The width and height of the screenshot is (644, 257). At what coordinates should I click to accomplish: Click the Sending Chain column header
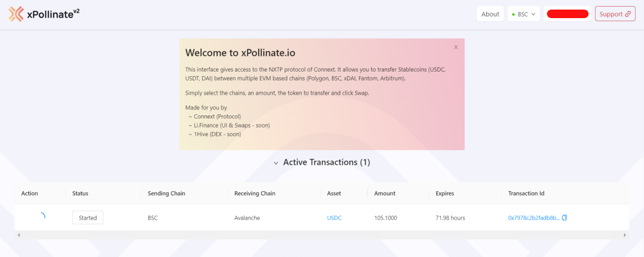pyautogui.click(x=167, y=194)
